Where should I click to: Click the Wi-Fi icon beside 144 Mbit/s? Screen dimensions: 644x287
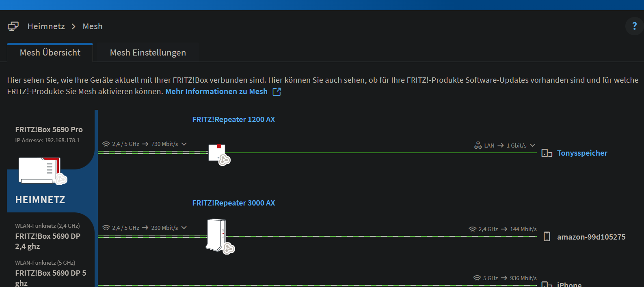473,229
